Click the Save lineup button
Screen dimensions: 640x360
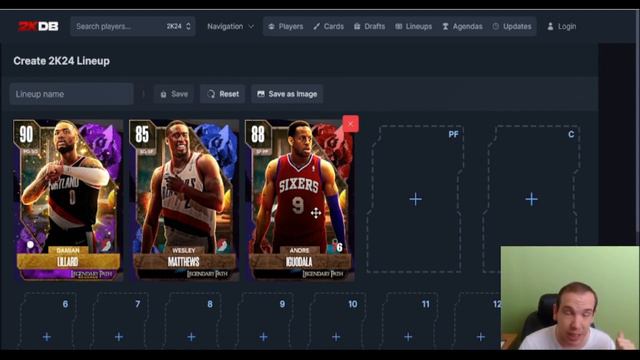174,94
